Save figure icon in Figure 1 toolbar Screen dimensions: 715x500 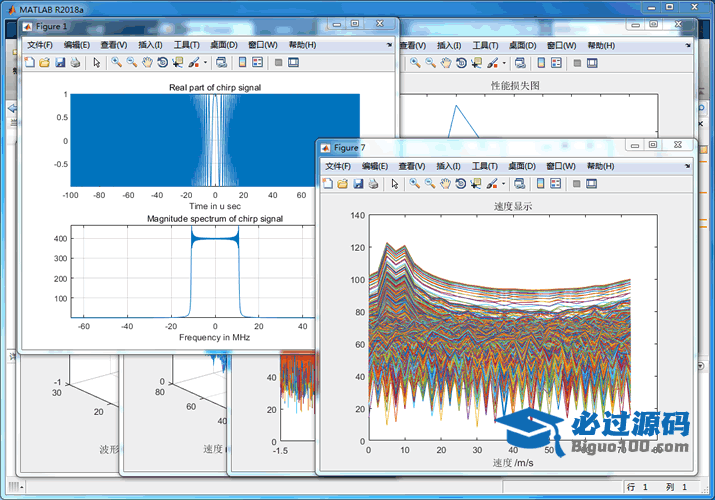(60, 62)
